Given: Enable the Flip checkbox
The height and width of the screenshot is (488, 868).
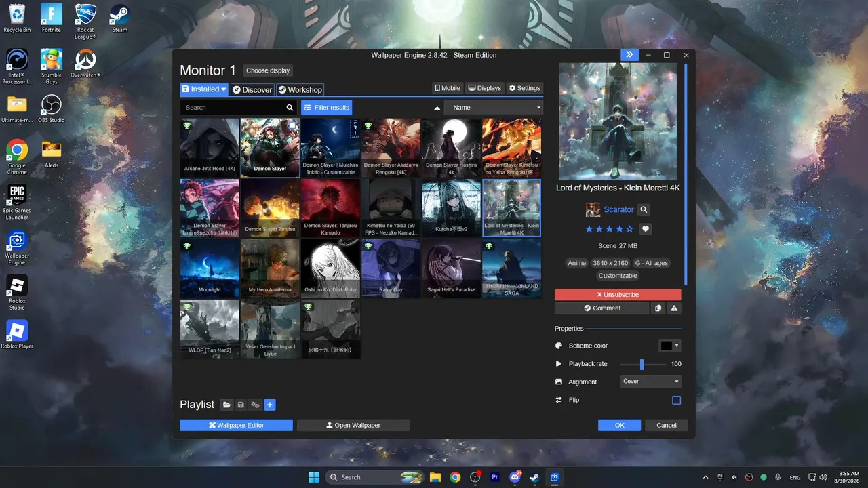Looking at the screenshot, I should click(676, 400).
